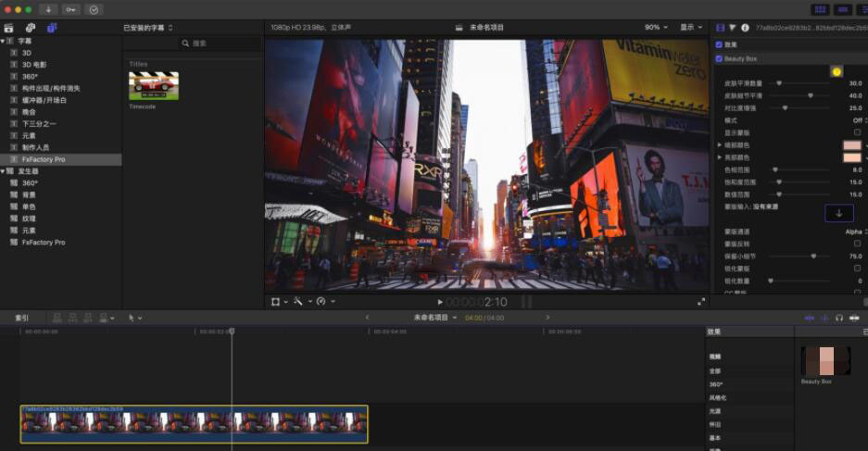This screenshot has width=868, height=451.
Task: Toggle the timeline layout icon at top right
Action: 843,9
